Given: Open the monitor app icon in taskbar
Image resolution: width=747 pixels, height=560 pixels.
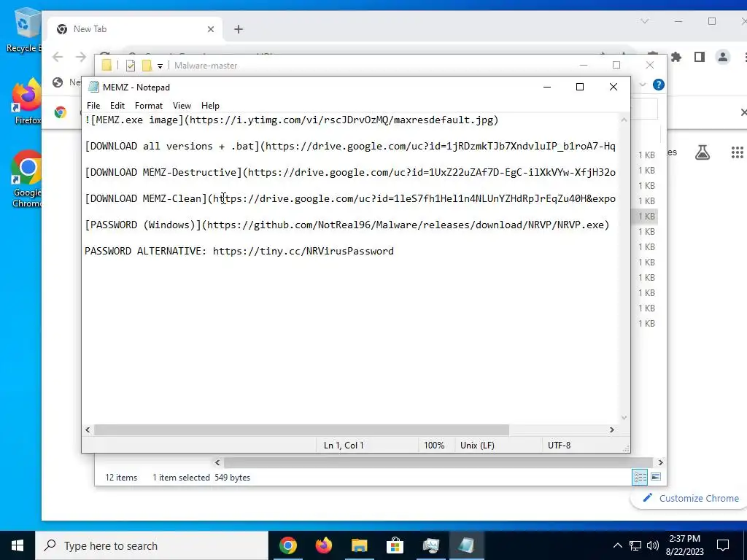Looking at the screenshot, I should click(430, 545).
